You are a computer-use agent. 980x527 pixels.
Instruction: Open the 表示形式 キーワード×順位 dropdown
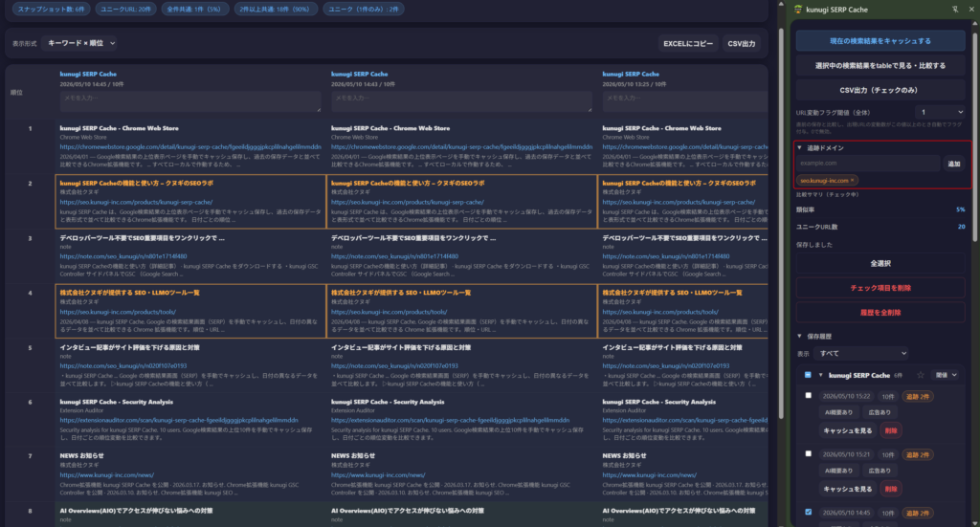point(81,43)
